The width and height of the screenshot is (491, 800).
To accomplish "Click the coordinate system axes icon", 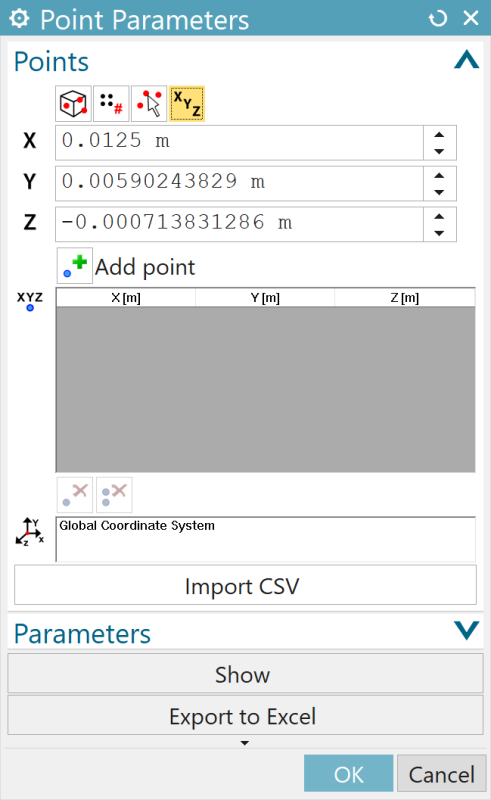I will [30, 532].
